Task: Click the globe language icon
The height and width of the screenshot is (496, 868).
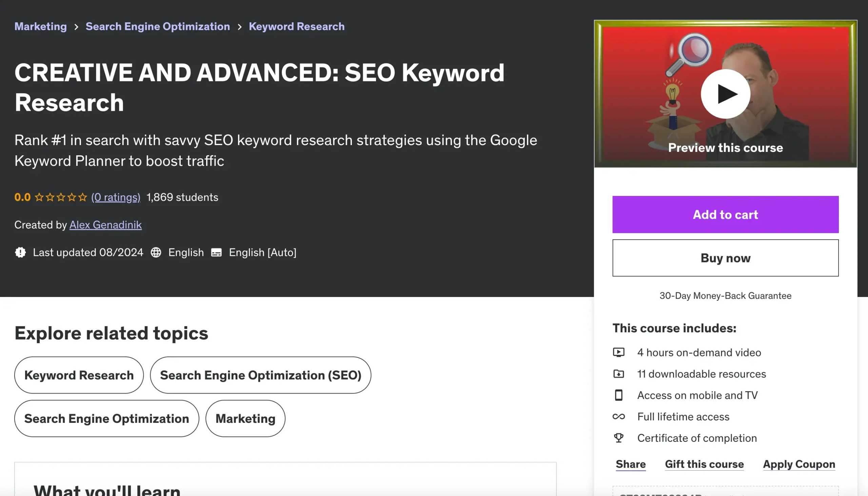Action: (156, 253)
